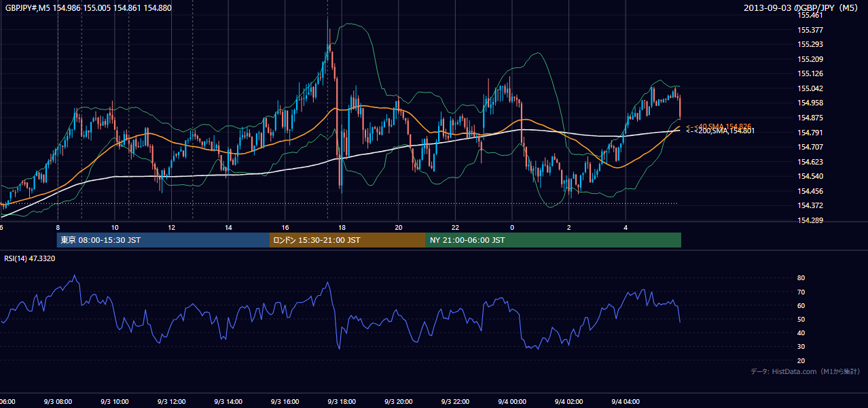Click the 9/3 14:00 time axis label
The height and width of the screenshot is (408, 868).
228,402
